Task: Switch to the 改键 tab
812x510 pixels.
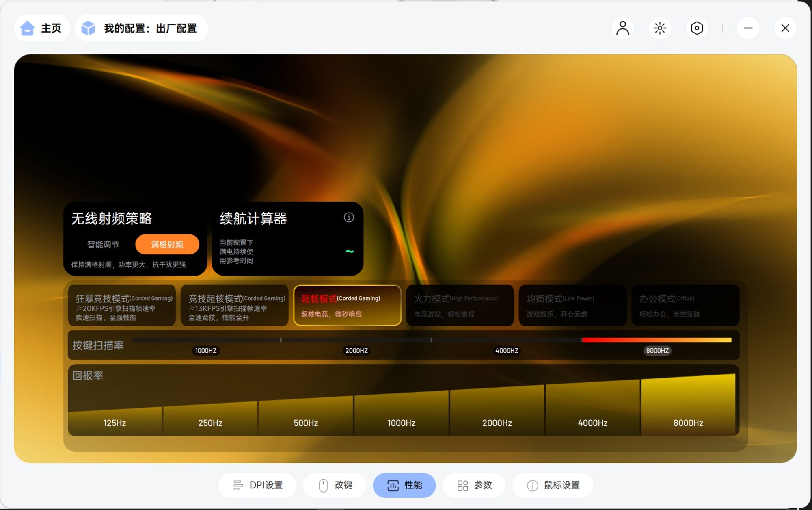Action: (335, 485)
